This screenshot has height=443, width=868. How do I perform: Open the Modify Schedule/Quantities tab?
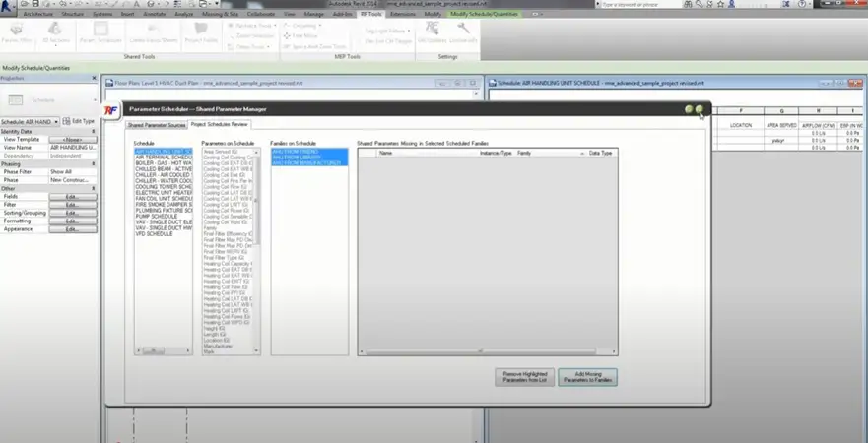pos(485,14)
